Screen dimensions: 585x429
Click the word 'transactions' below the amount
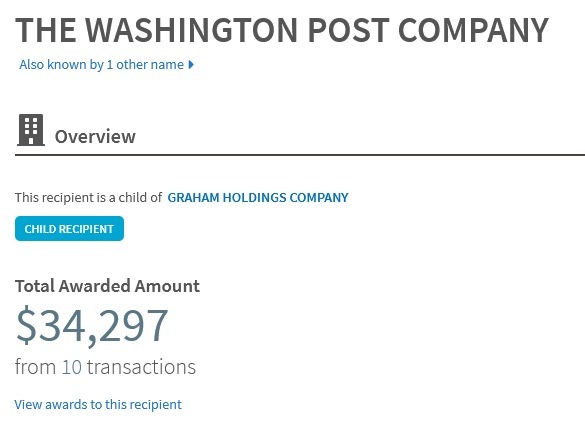[x=141, y=367]
